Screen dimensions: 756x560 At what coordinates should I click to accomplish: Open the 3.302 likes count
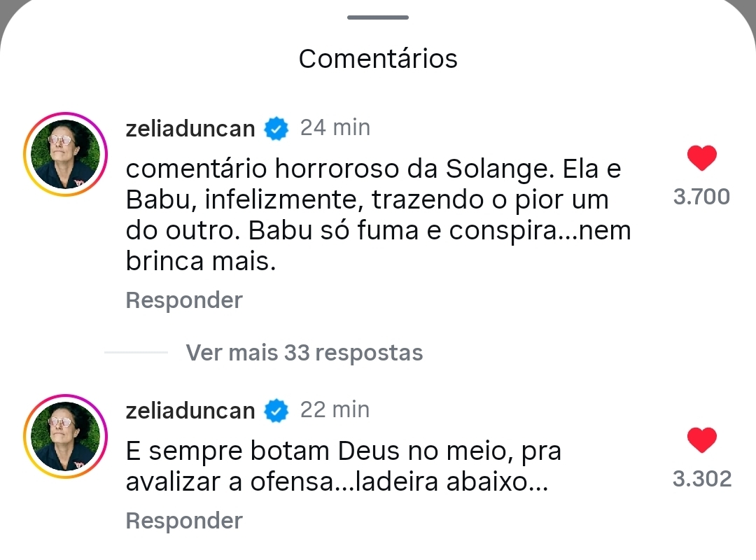701,479
